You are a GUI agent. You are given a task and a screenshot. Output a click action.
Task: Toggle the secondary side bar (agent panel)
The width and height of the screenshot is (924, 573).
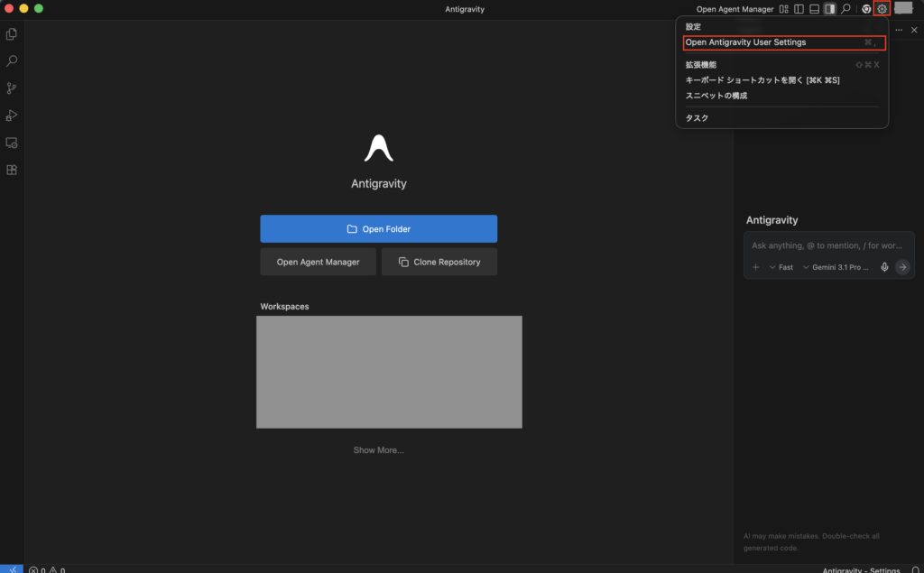point(829,9)
